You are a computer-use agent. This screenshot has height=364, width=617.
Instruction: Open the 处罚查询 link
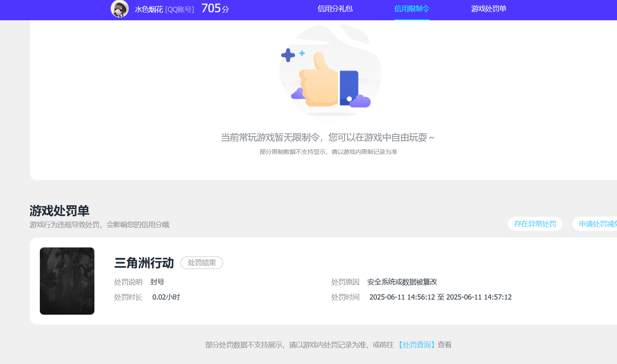pyautogui.click(x=417, y=345)
